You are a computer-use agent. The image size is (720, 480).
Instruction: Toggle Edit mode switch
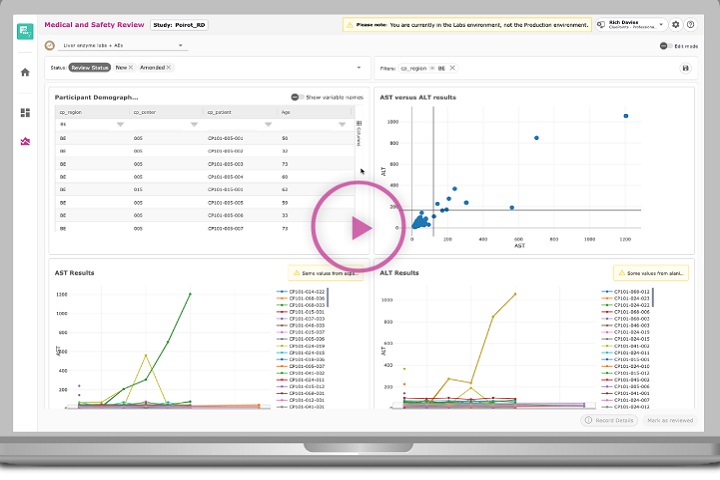click(665, 46)
